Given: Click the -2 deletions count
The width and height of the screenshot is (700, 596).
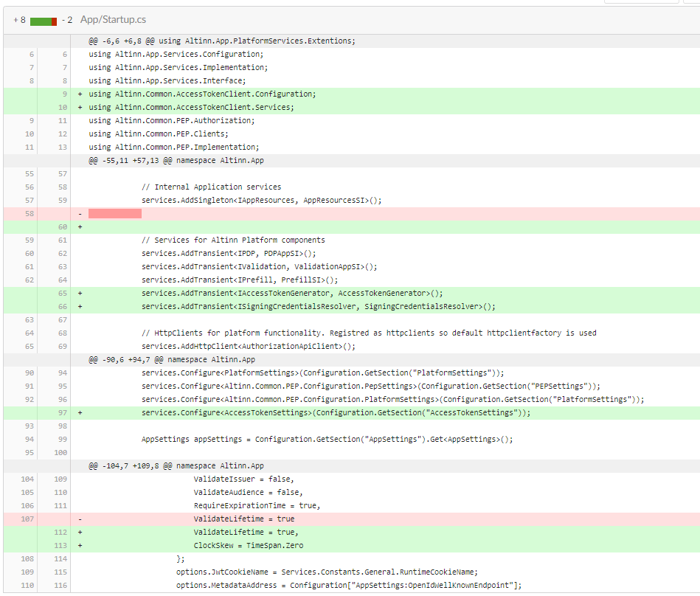Looking at the screenshot, I should [66, 20].
